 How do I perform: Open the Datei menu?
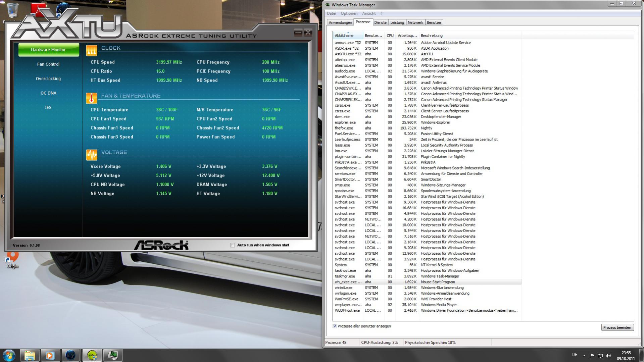tap(331, 13)
